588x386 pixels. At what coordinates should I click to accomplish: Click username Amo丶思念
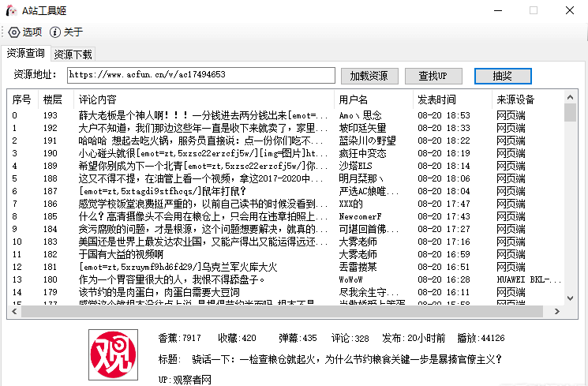(x=361, y=115)
